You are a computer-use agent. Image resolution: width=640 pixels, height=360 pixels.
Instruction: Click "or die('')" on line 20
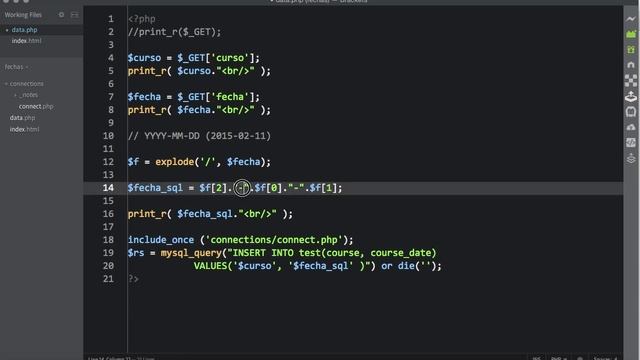coord(409,266)
